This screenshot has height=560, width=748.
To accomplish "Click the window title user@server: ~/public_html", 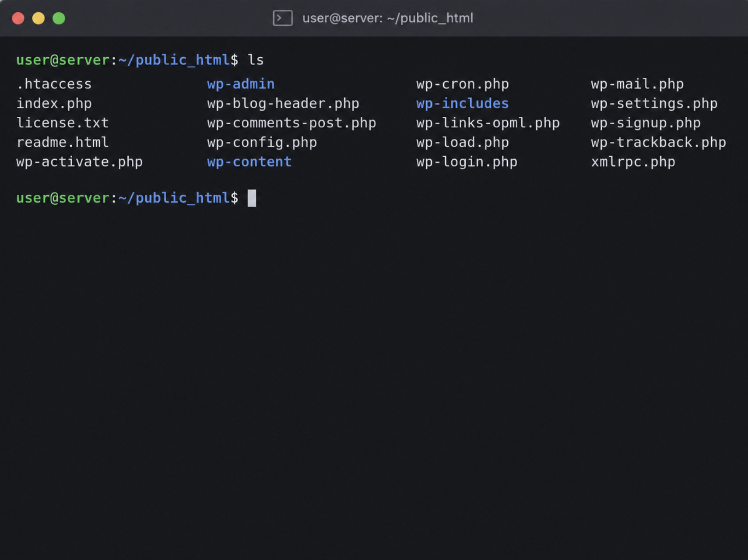I will pos(388,18).
